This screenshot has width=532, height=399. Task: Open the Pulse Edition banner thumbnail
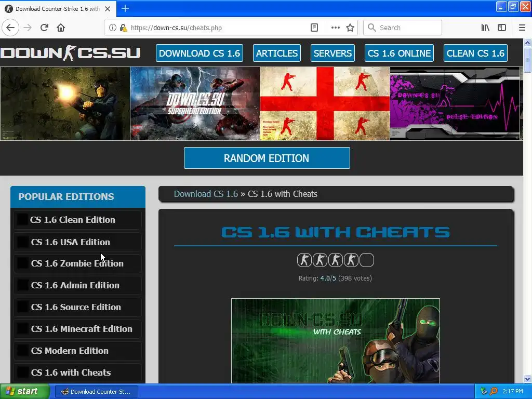[x=455, y=103]
